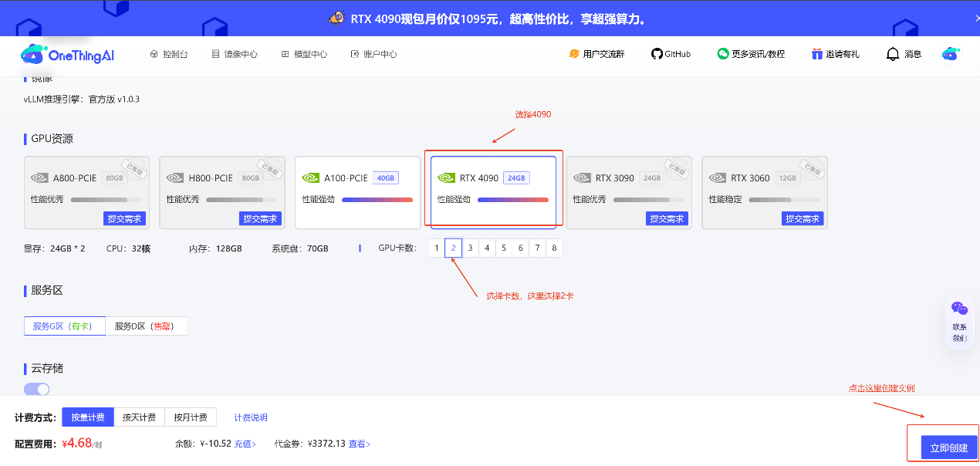Click the user avatar icon
Screen dimensions: 980x466
950,54
